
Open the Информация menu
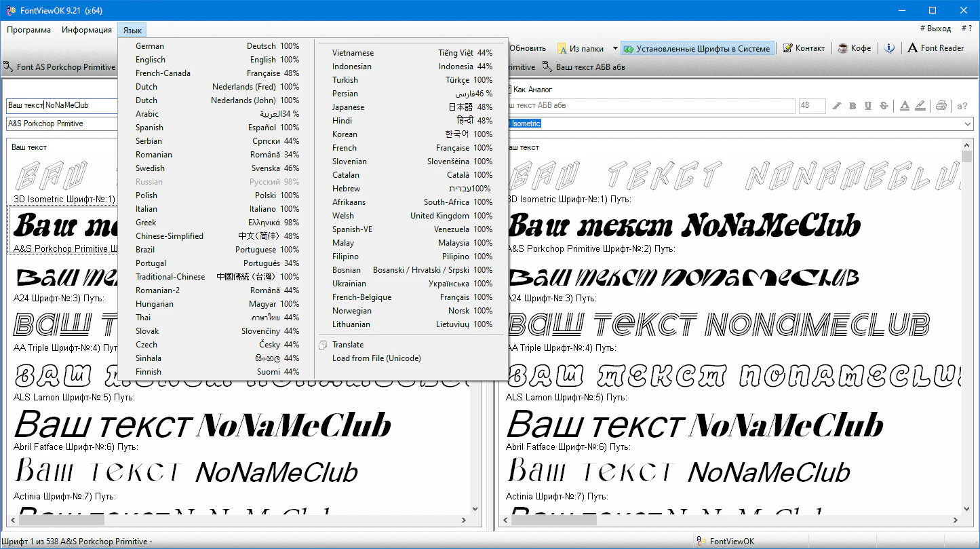[87, 30]
